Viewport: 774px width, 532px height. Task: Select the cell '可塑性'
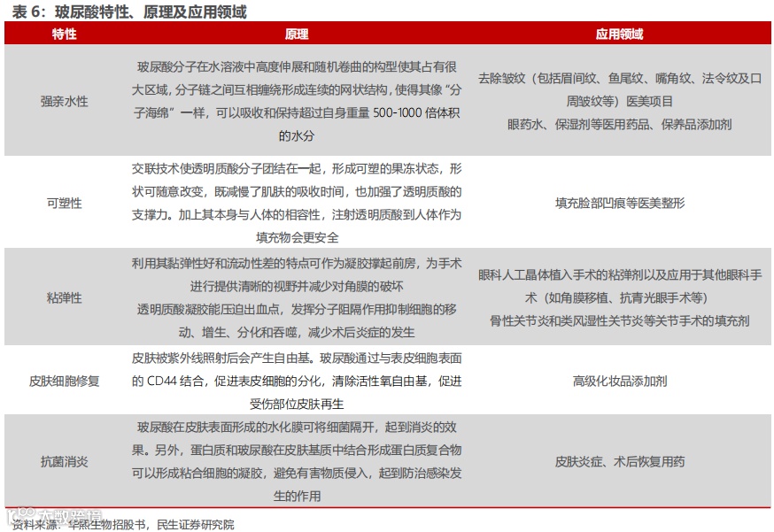pos(64,203)
